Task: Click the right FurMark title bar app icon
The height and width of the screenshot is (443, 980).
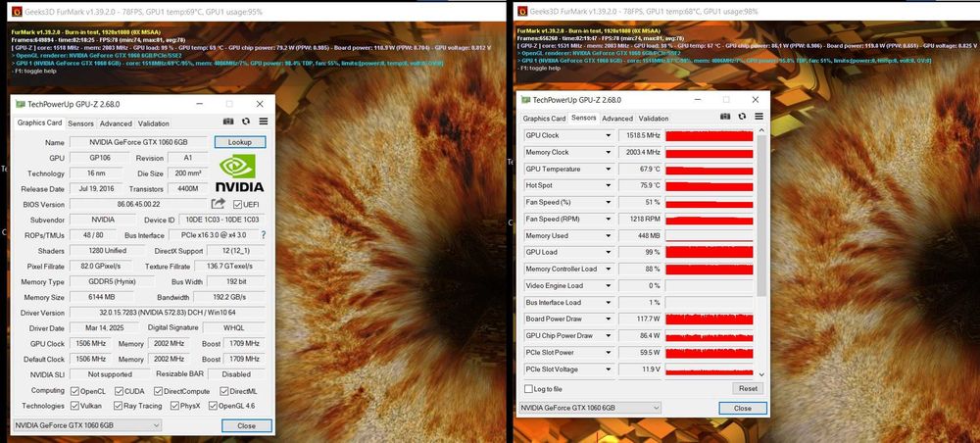Action: pyautogui.click(x=520, y=11)
